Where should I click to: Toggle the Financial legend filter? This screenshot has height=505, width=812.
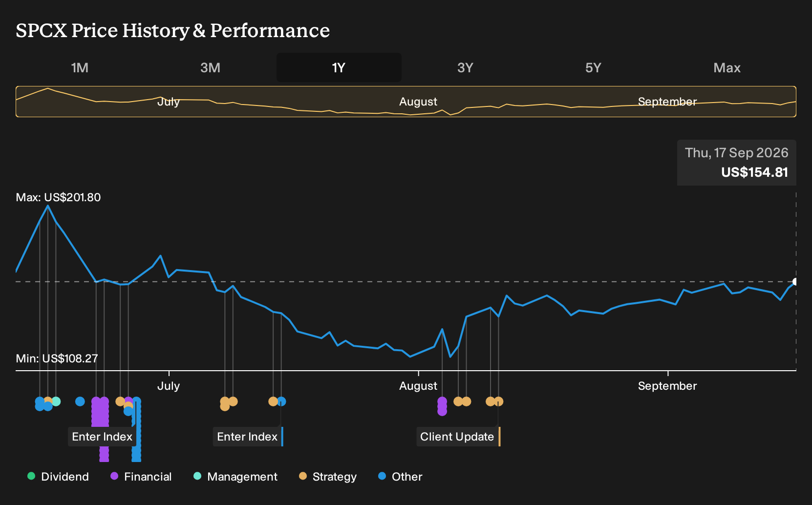pyautogui.click(x=141, y=477)
